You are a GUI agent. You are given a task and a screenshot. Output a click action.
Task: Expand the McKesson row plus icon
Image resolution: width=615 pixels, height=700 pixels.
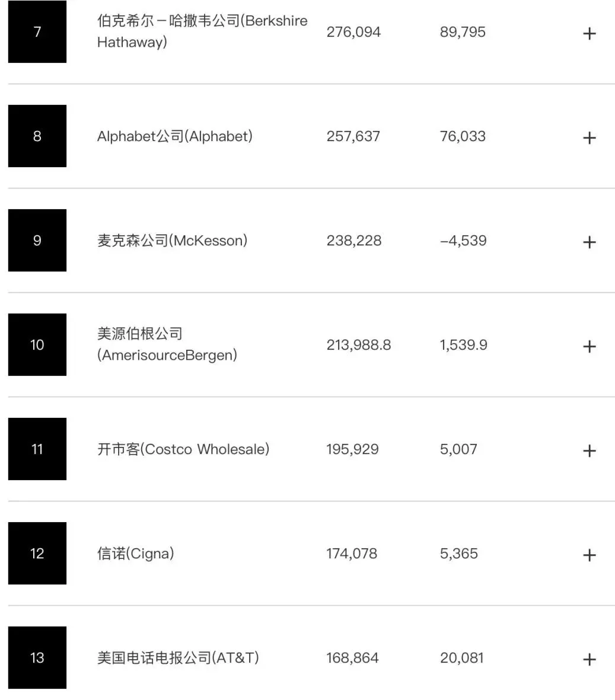click(x=589, y=242)
